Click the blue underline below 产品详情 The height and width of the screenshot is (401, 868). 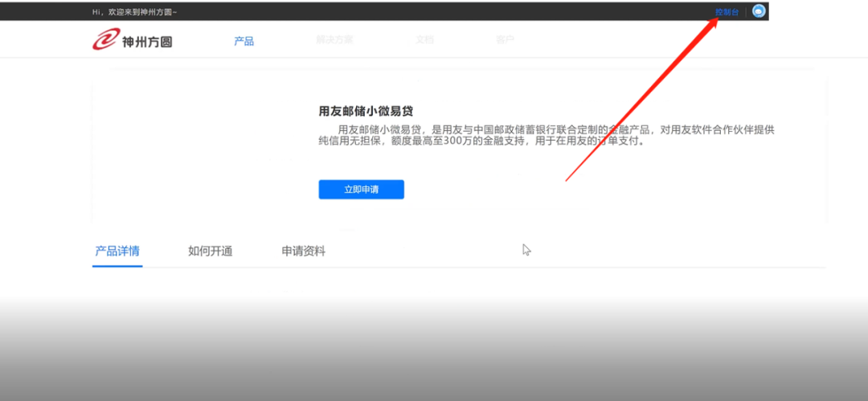point(117,266)
